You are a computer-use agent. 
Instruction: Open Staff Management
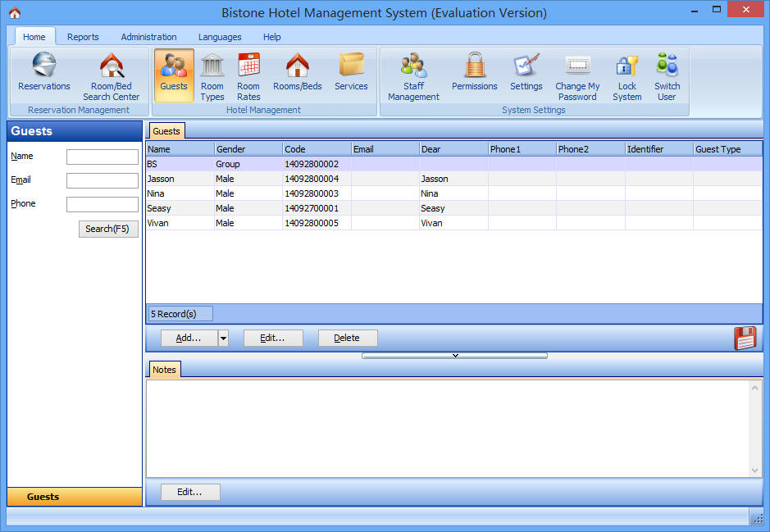pos(413,76)
